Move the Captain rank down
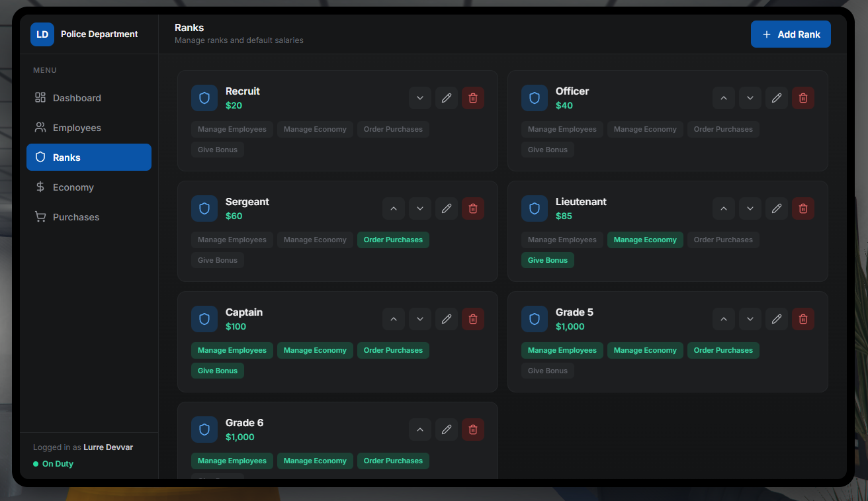 (x=420, y=319)
